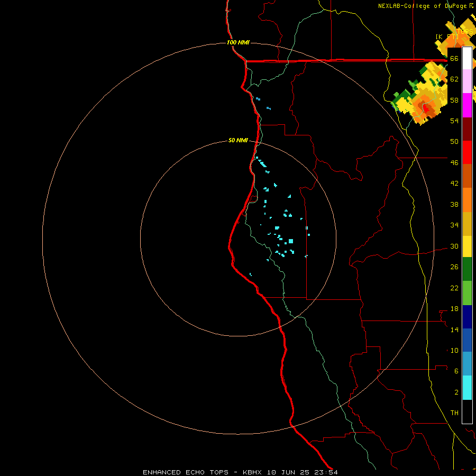Click the dark orange legend segment
This screenshot has height=476, width=476.
(x=467, y=176)
